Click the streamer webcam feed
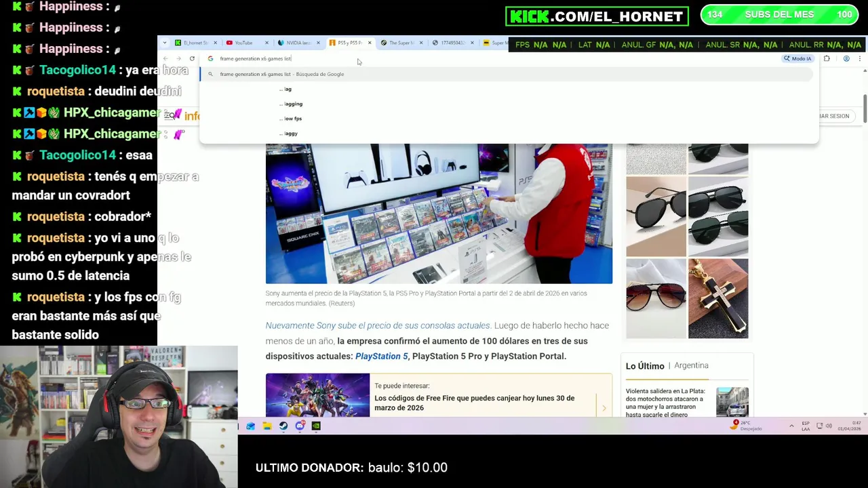 [119, 416]
